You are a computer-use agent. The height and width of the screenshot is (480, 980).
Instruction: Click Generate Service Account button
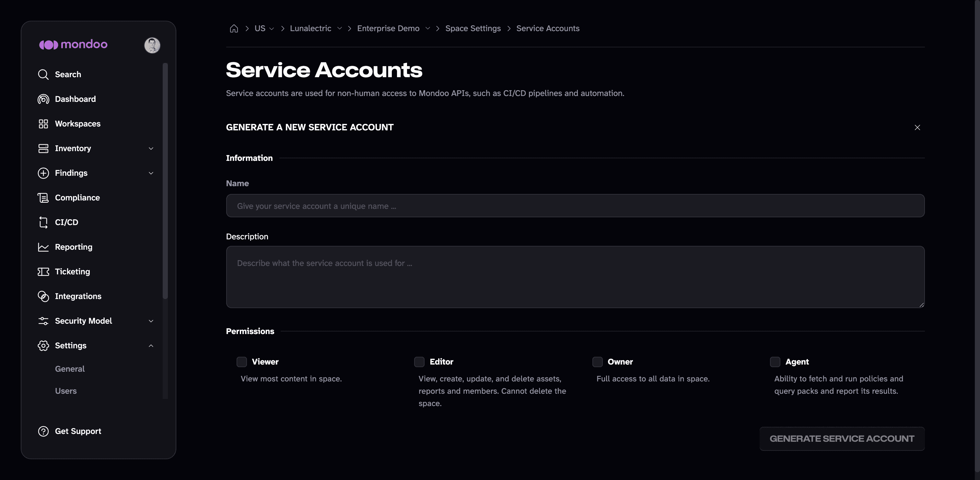coord(842,439)
